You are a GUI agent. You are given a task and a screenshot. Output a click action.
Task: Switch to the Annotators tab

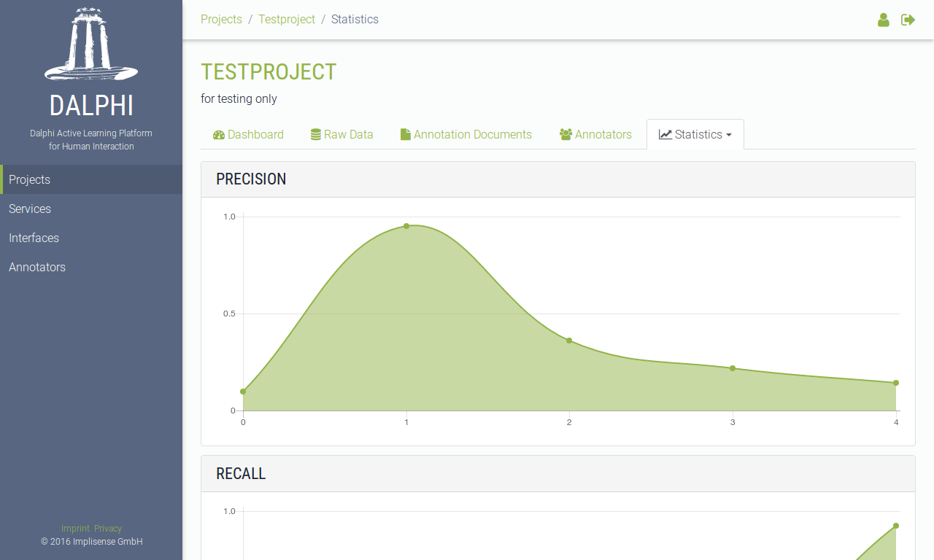[x=595, y=134]
